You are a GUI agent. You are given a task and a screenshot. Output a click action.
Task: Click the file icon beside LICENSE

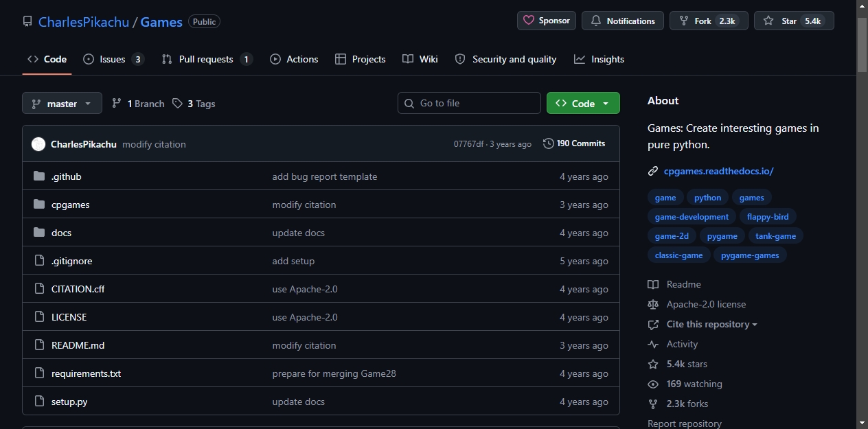tap(38, 317)
